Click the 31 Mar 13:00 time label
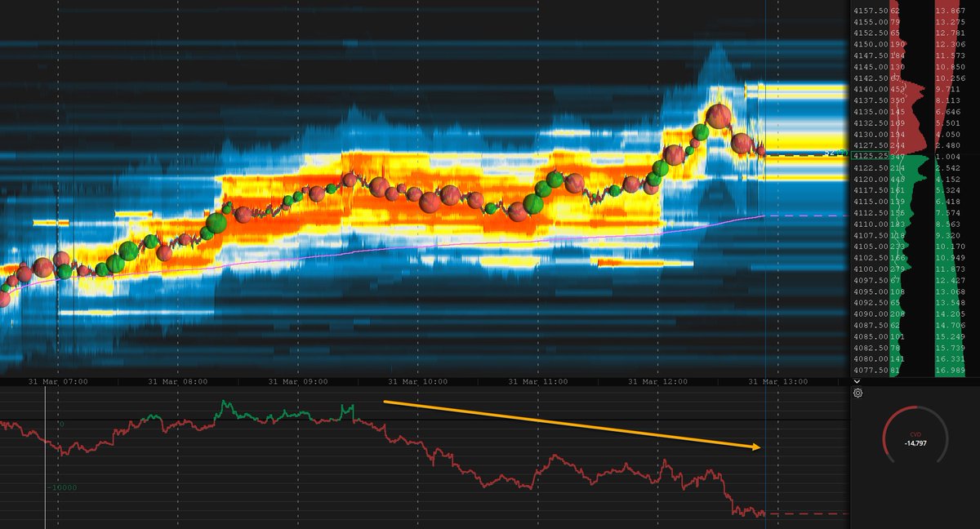Screen dimensions: 980x529 778,381
